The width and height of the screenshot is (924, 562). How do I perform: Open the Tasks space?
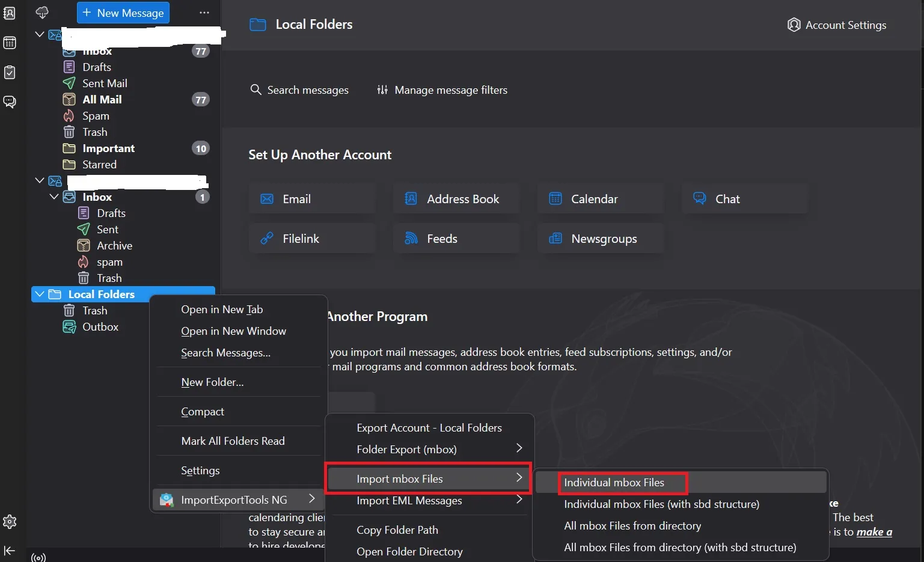tap(10, 72)
